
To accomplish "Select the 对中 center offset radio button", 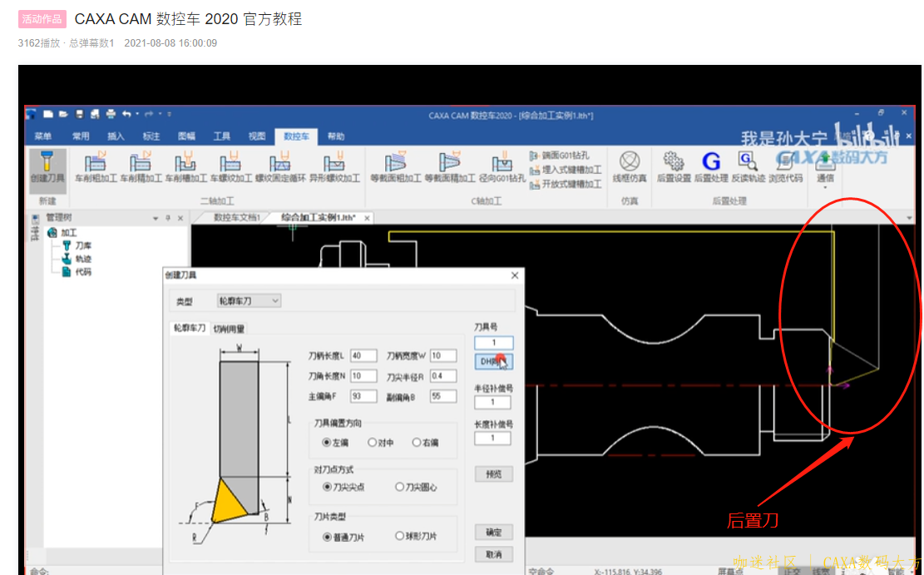I will [x=372, y=443].
